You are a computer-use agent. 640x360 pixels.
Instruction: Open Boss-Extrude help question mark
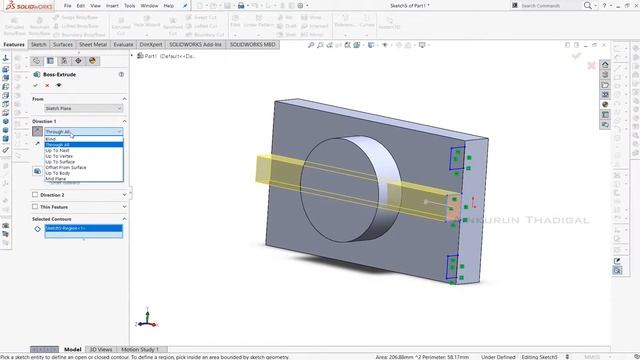point(121,74)
